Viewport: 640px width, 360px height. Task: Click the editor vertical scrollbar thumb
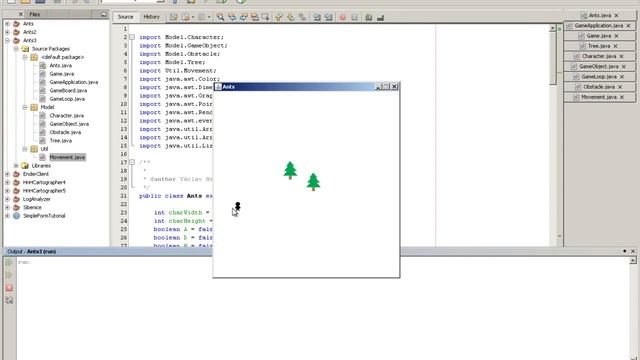[x=553, y=58]
